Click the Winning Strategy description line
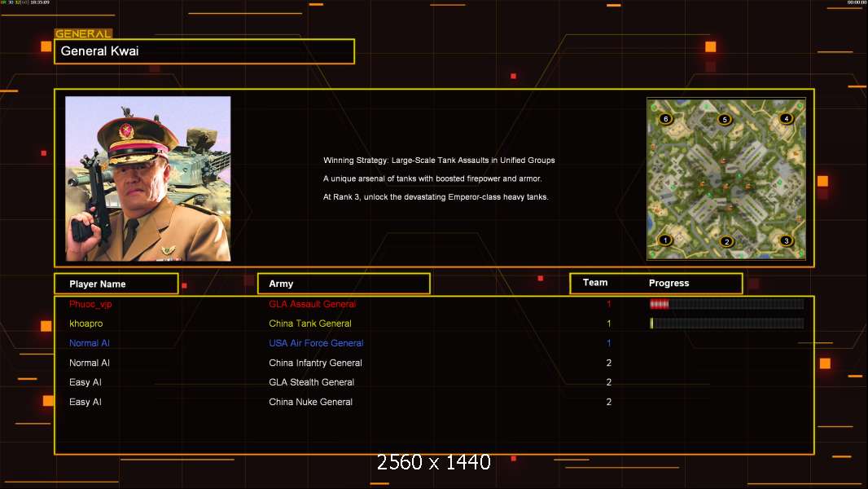Image resolution: width=868 pixels, height=489 pixels. [439, 160]
